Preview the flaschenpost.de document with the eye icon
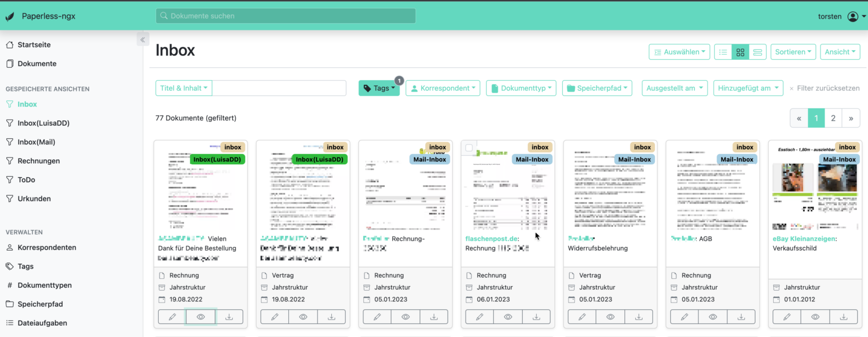Screen dimensions: 868x337 (507, 317)
